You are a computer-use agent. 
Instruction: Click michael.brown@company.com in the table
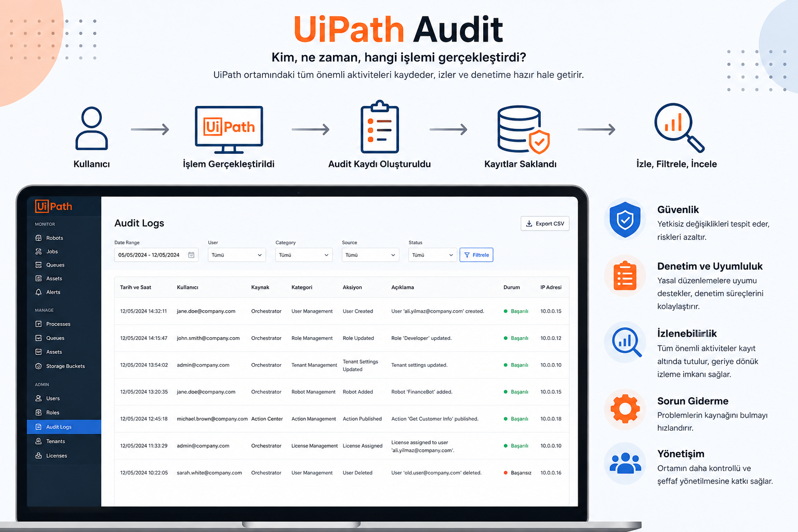coord(212,419)
